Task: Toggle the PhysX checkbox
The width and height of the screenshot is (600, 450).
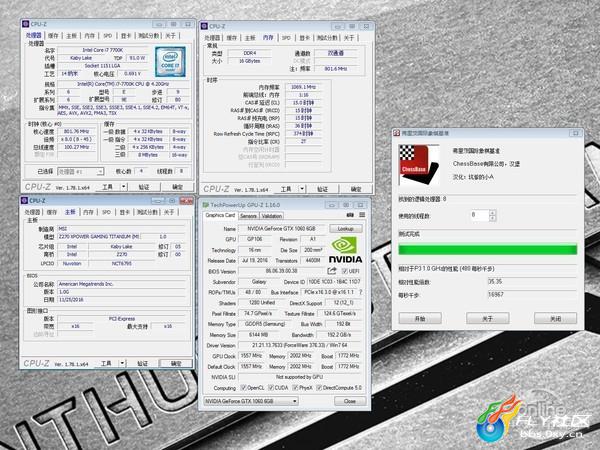Action: [295, 388]
